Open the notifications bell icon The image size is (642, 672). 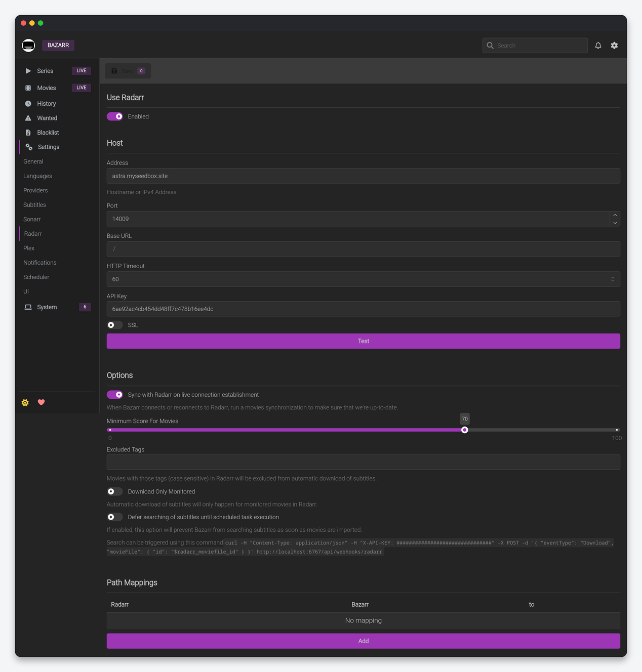[x=598, y=46]
